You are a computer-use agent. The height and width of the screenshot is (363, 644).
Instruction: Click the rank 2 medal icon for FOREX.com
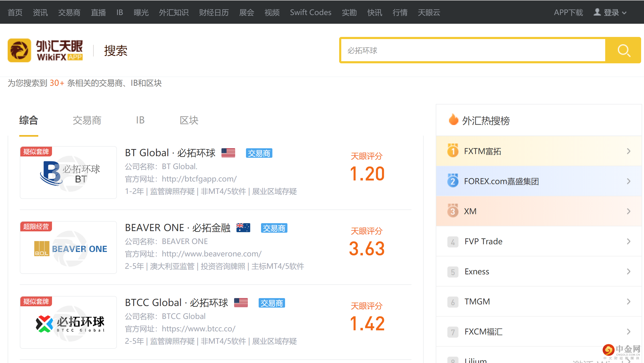[x=453, y=180]
